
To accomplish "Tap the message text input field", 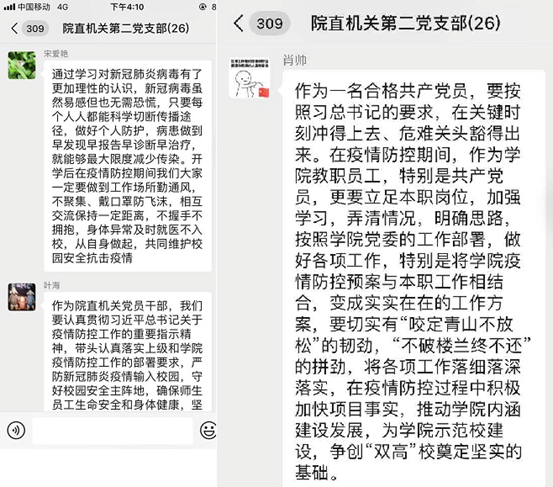I will (x=113, y=431).
